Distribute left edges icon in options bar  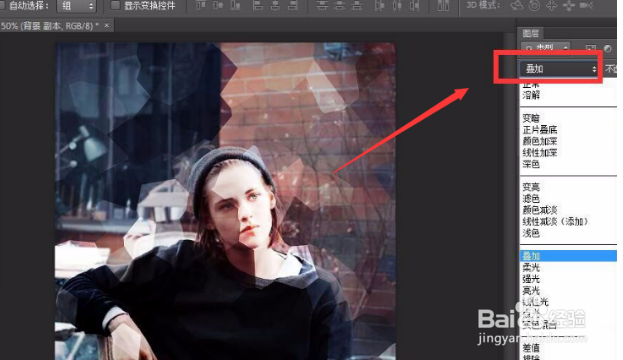[379, 6]
